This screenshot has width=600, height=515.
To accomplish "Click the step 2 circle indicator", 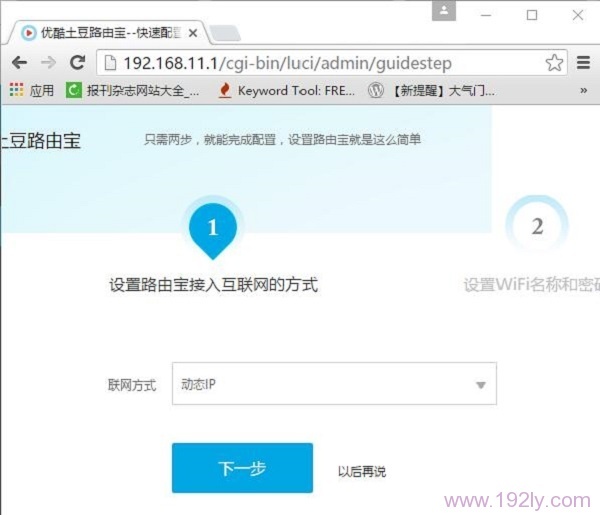I will pos(537,226).
